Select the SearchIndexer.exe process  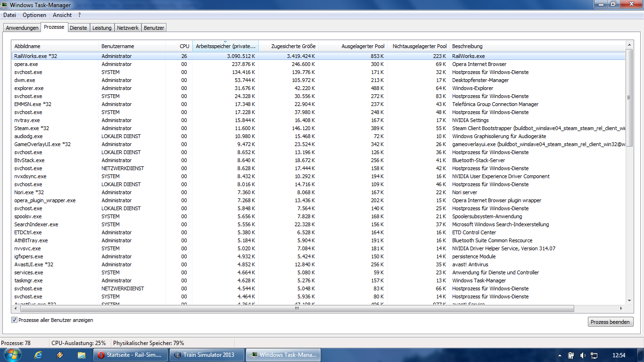click(x=319, y=224)
